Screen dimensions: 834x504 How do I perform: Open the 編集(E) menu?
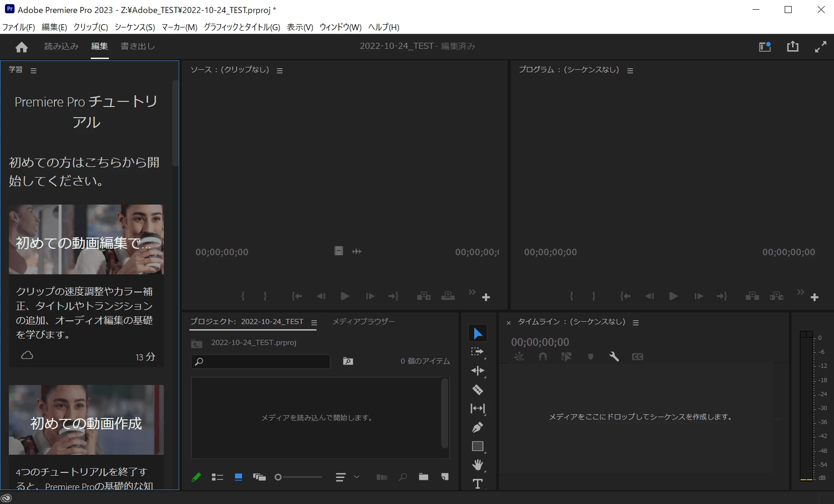[54, 27]
